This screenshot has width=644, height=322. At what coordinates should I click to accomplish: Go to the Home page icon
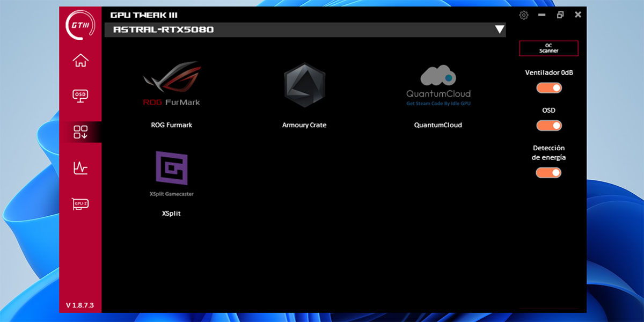[80, 61]
